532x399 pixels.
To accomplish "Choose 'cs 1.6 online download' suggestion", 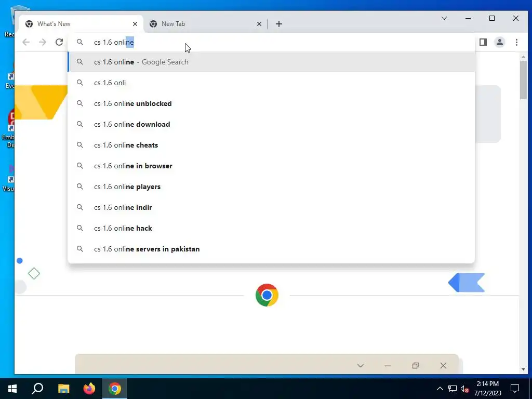I will pyautogui.click(x=271, y=124).
